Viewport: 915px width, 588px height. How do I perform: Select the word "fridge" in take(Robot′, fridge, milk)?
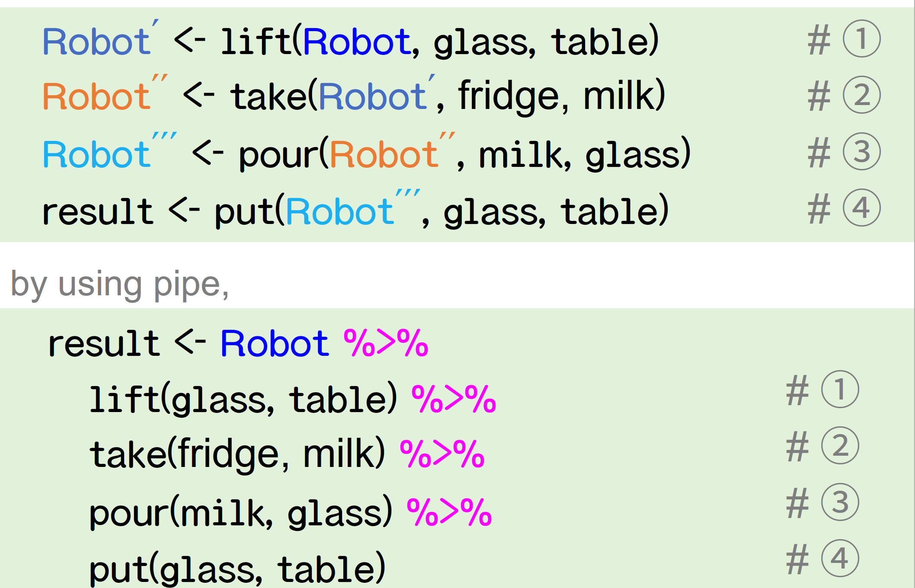pos(509,96)
